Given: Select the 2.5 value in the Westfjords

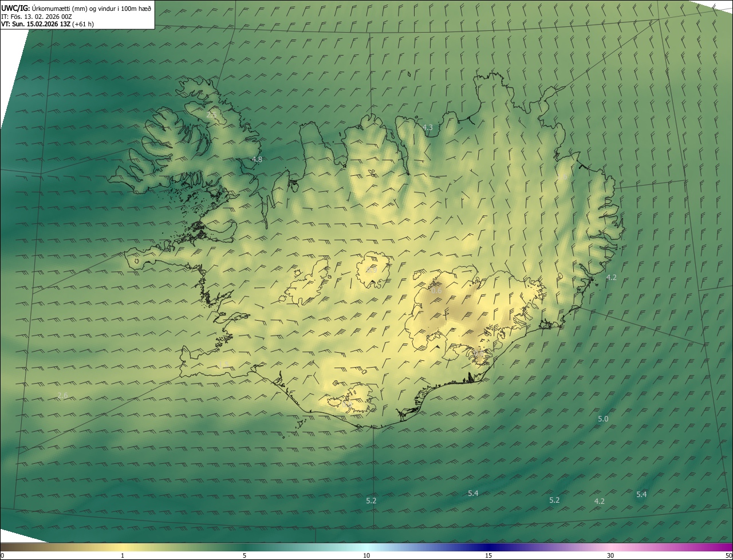Looking at the screenshot, I should tap(211, 115).
